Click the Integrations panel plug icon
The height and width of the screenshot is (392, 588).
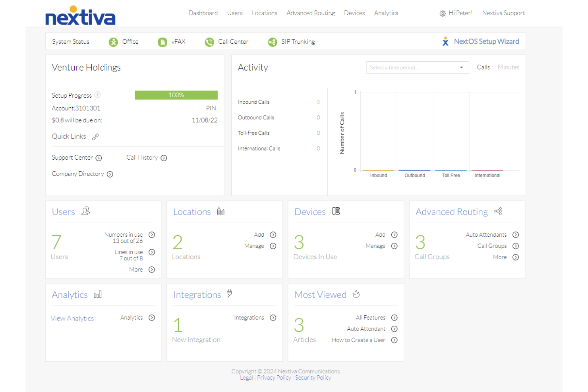(230, 294)
